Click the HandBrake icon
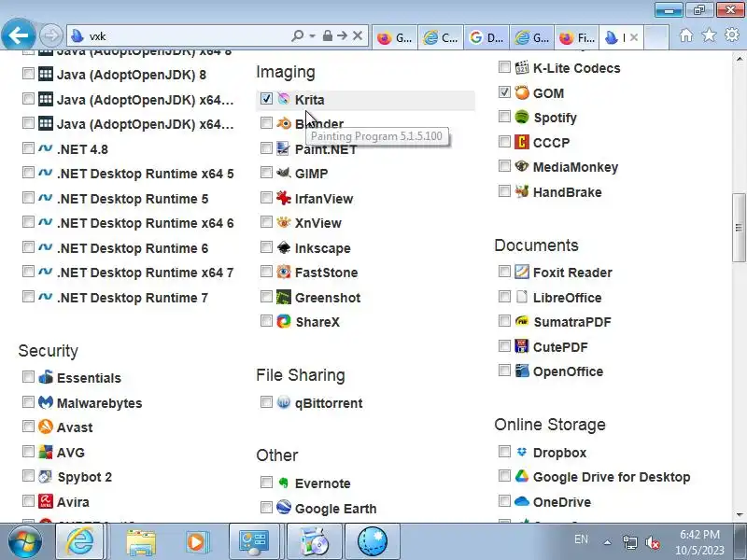747x560 pixels. (x=522, y=191)
